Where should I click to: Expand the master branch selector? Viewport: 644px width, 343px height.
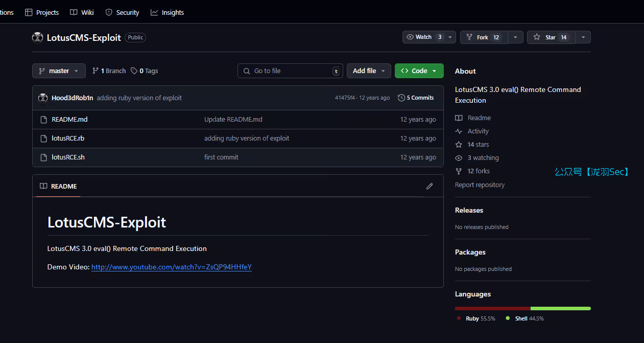tap(59, 71)
